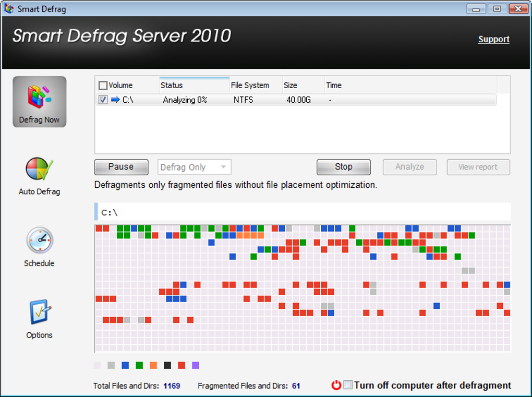Click the purple legend swatch

click(x=196, y=365)
